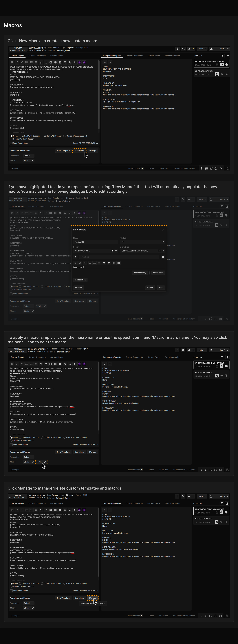Switch to Comparison Reports tab in first screenshot
The width and height of the screenshot is (238, 644).
point(112,56)
